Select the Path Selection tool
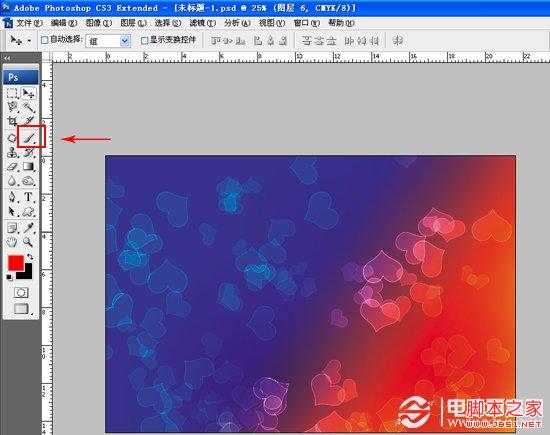Viewport: 550px width, 435px height. click(x=12, y=212)
